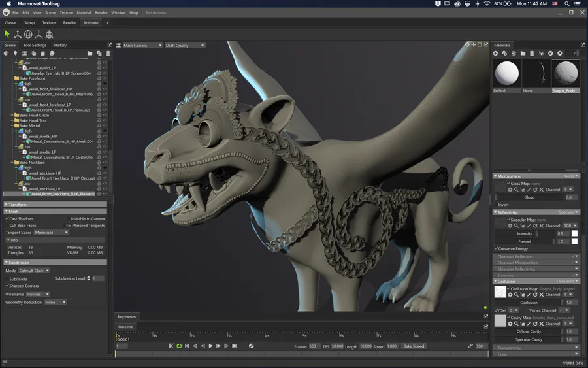Click the Reflectivity Intensity white color swatch
The height and width of the screenshot is (368, 588).
pyautogui.click(x=574, y=233)
